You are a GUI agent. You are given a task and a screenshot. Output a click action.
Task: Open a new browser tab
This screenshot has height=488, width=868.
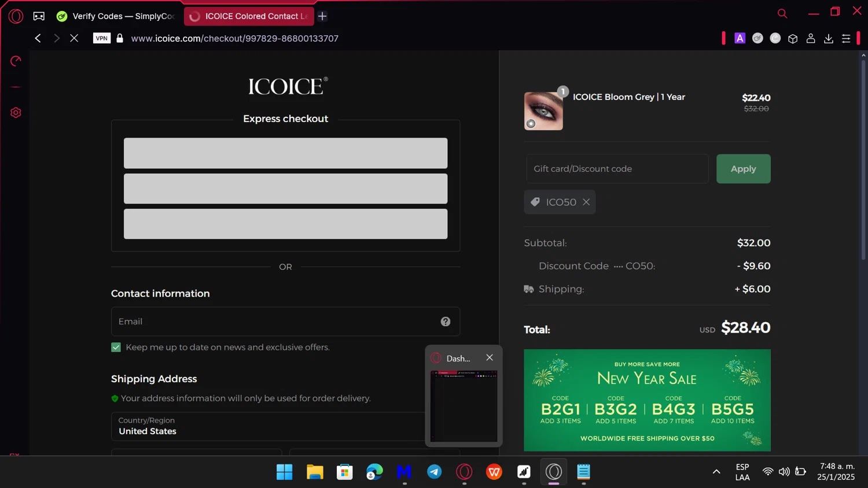pyautogui.click(x=322, y=16)
